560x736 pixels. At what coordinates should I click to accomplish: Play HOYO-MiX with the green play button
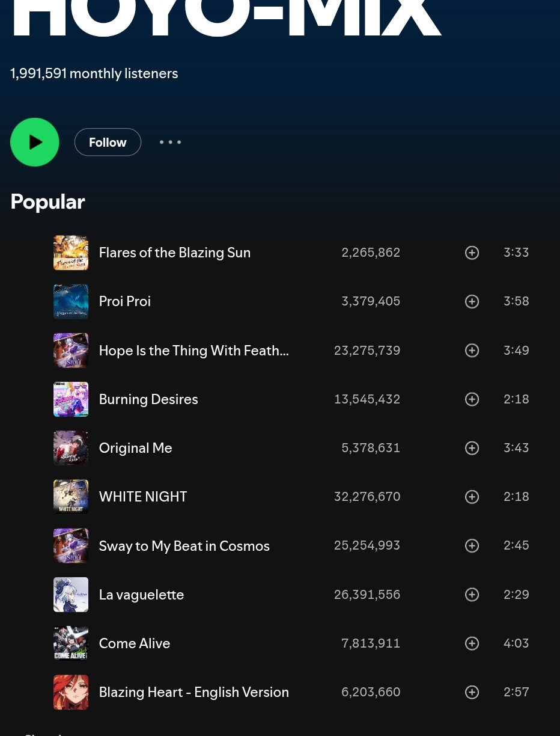[35, 142]
